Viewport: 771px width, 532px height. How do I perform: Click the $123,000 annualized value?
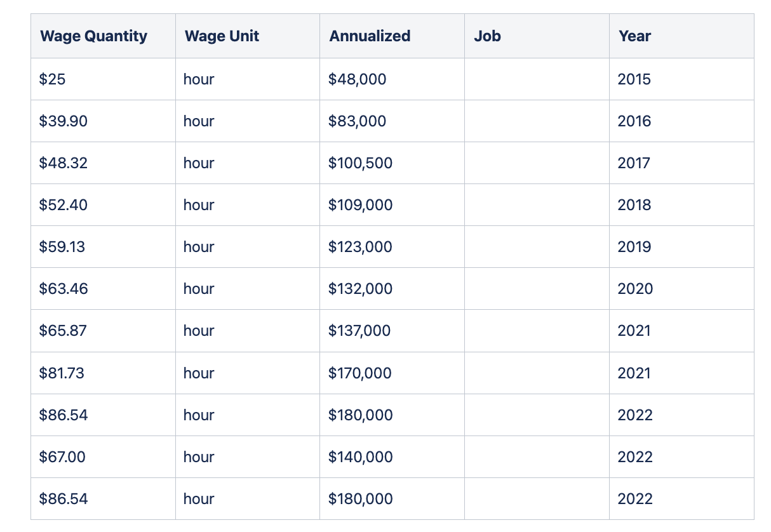pos(360,247)
